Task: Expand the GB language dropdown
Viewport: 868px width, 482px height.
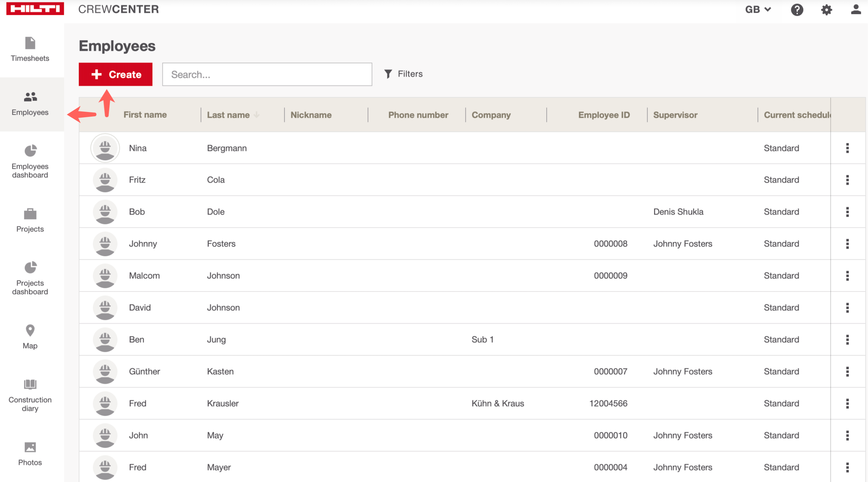Action: pos(758,9)
